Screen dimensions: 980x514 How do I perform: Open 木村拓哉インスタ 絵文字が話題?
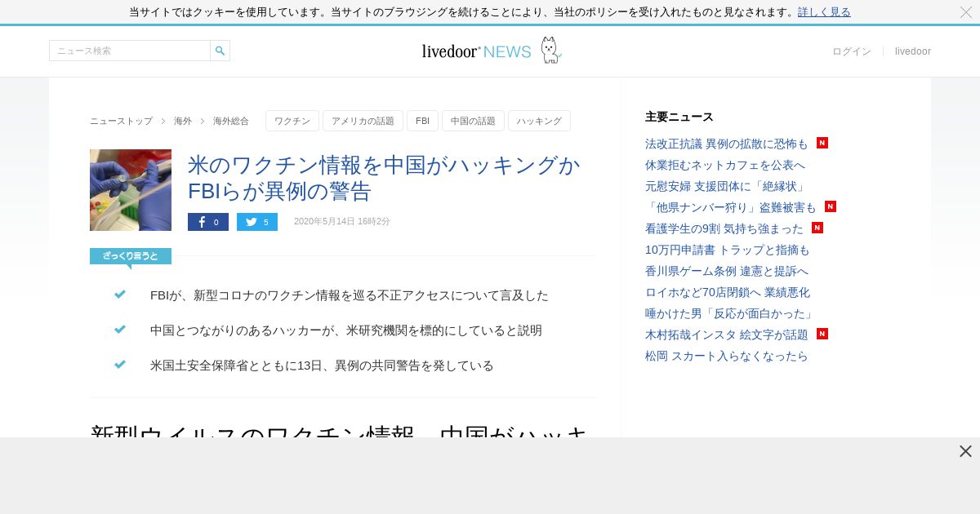[726, 335]
